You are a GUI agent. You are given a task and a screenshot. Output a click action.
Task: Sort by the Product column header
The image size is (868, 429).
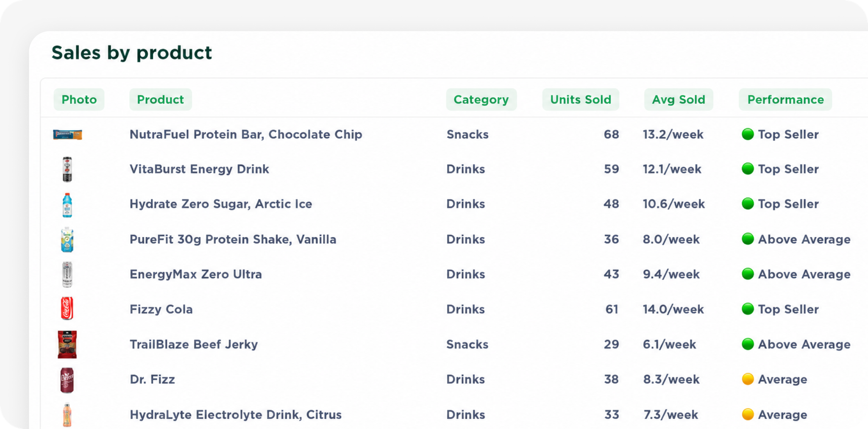click(161, 100)
